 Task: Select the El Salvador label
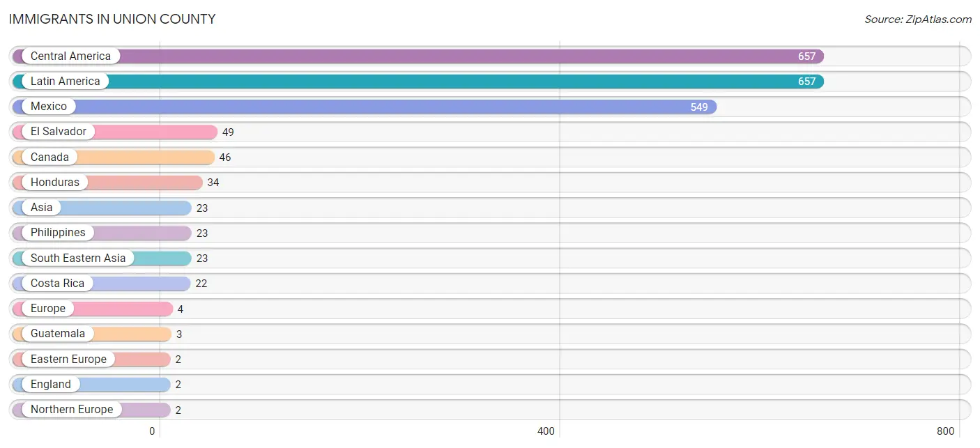coord(59,132)
